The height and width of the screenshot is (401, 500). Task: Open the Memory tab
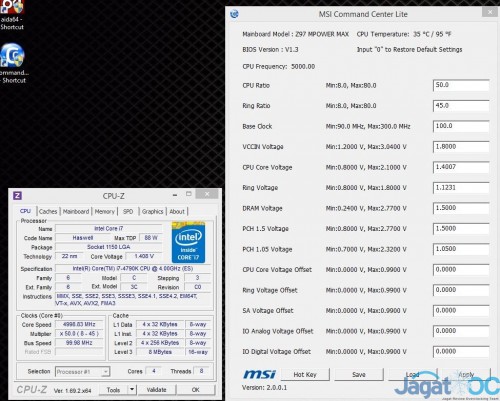105,211
